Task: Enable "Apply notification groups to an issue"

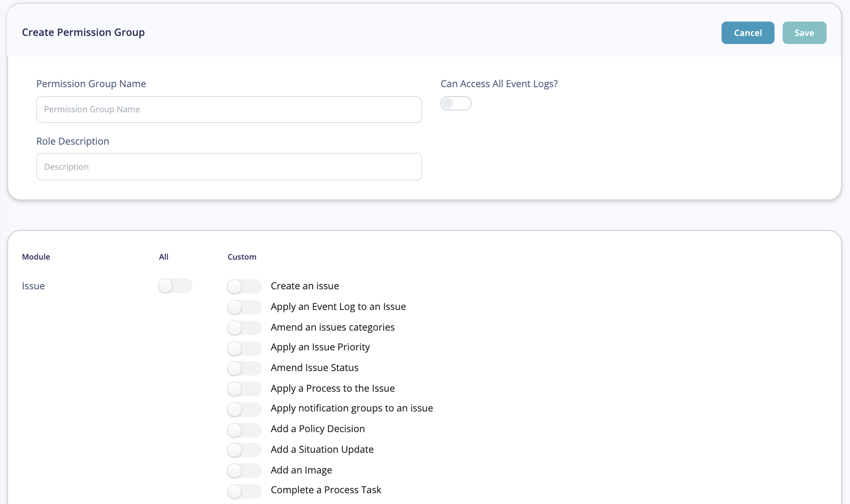Action: click(244, 410)
